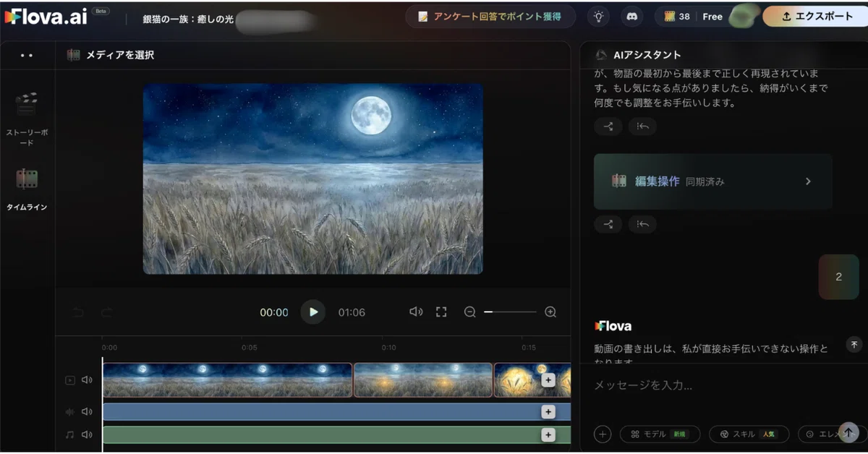Enter fullscreen preview mode
The height and width of the screenshot is (454, 868).
tap(441, 312)
